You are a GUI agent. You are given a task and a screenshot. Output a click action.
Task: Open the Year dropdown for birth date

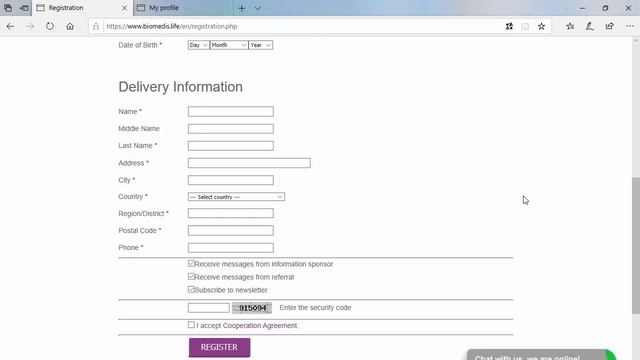260,45
